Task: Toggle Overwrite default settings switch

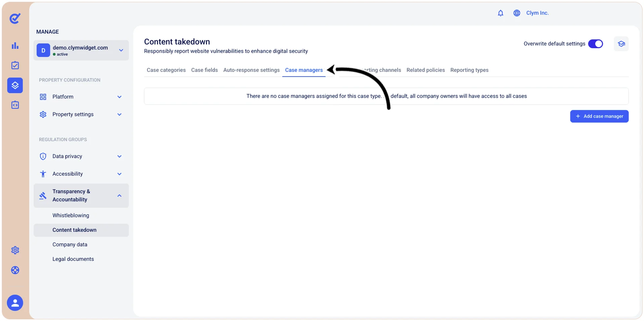Action: point(596,44)
